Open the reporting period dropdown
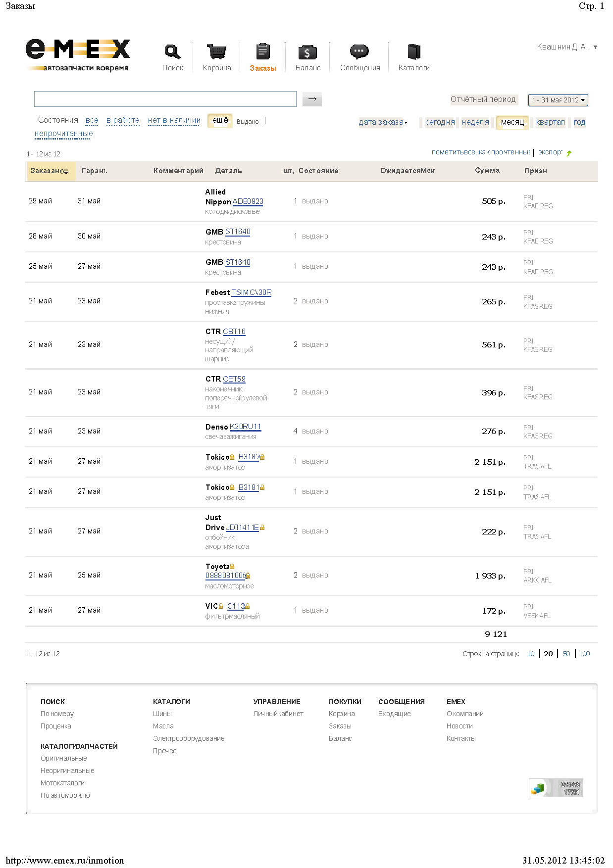Screen dimensions: 613x868 [558, 100]
